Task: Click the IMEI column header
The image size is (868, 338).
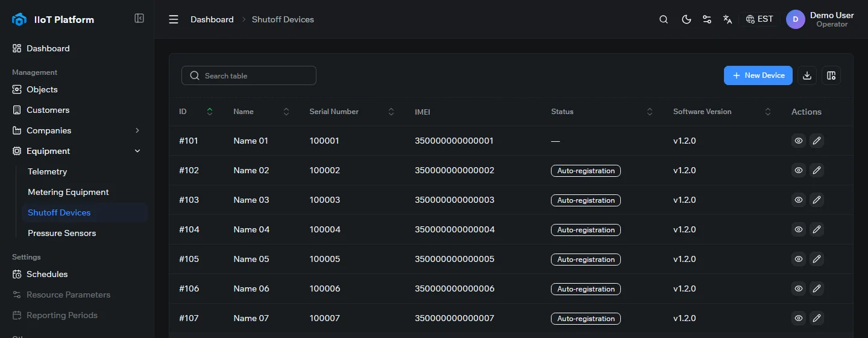Action: pyautogui.click(x=423, y=112)
